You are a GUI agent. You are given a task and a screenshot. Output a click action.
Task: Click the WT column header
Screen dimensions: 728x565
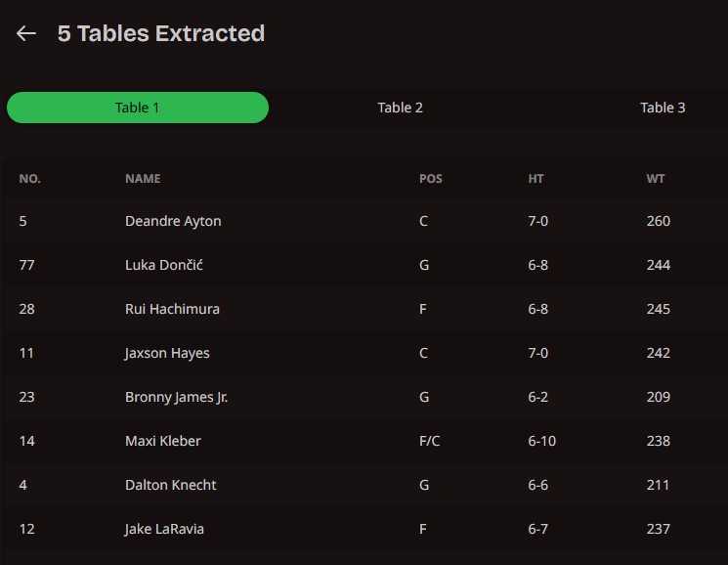[x=656, y=179]
